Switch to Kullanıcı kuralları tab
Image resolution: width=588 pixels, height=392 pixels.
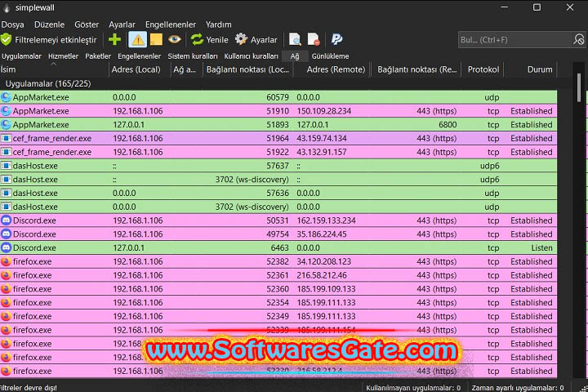[252, 56]
